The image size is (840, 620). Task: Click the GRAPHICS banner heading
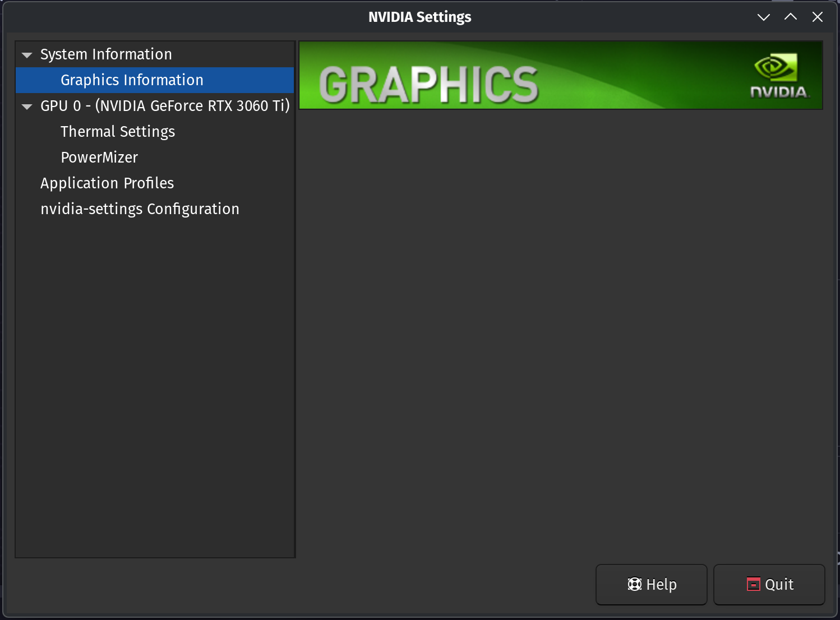(428, 85)
